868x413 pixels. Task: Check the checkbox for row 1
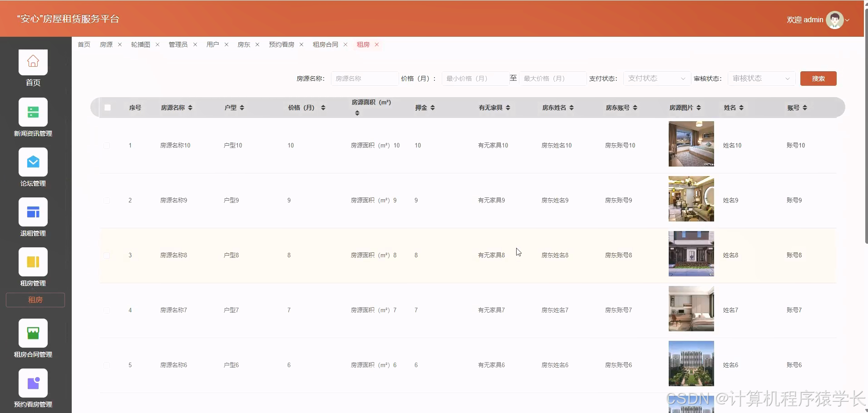[107, 145]
